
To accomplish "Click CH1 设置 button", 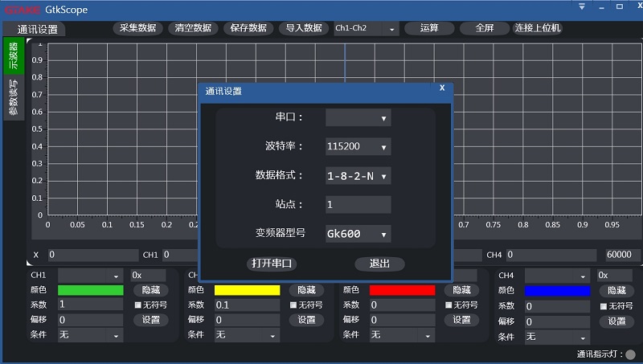I will click(151, 320).
